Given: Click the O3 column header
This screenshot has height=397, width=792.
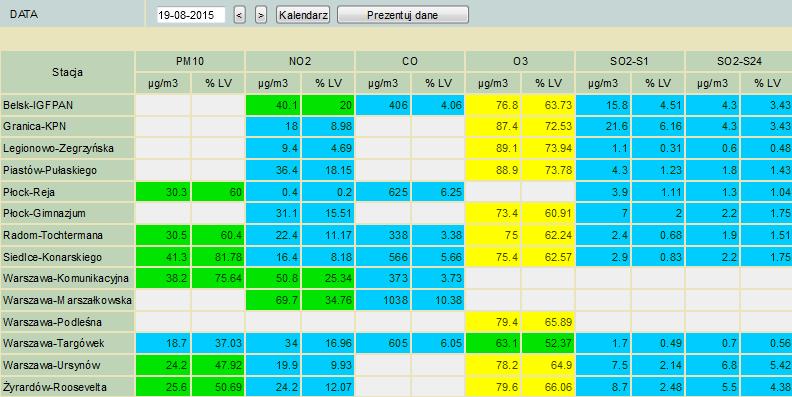Looking at the screenshot, I should [x=520, y=61].
